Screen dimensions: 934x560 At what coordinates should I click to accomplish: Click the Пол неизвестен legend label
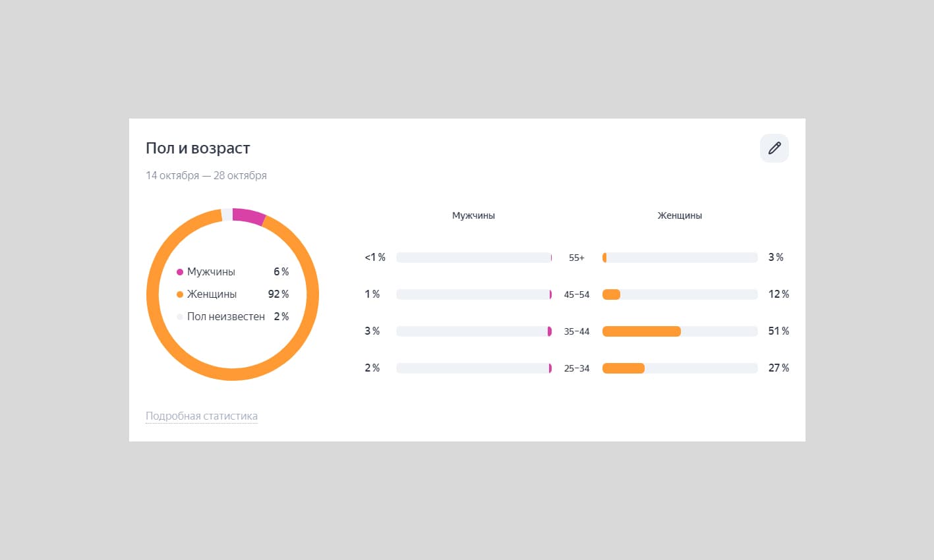[x=226, y=316]
